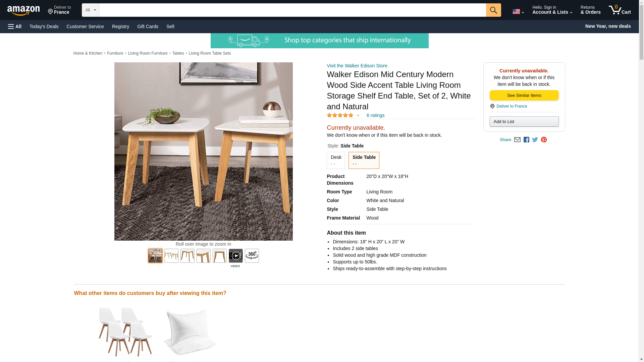Open the All hamburger menu
Image resolution: width=644 pixels, height=362 pixels.
[x=15, y=26]
